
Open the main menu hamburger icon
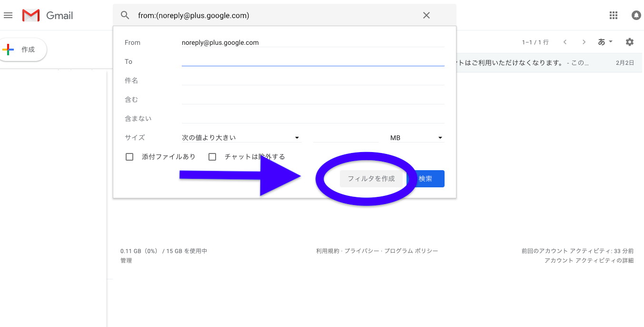click(x=8, y=15)
